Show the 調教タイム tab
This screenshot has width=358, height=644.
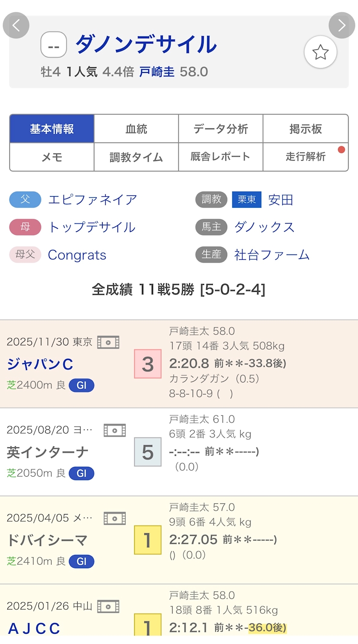coord(136,157)
